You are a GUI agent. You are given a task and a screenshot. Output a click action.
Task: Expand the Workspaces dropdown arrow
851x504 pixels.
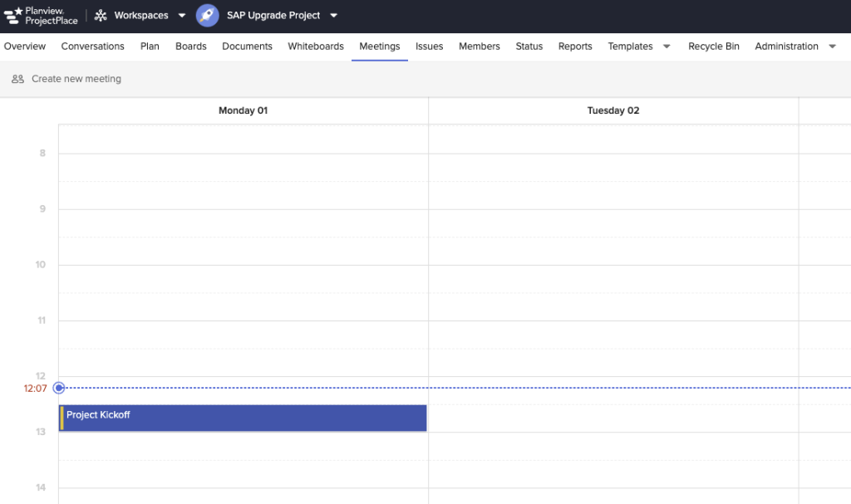(182, 16)
